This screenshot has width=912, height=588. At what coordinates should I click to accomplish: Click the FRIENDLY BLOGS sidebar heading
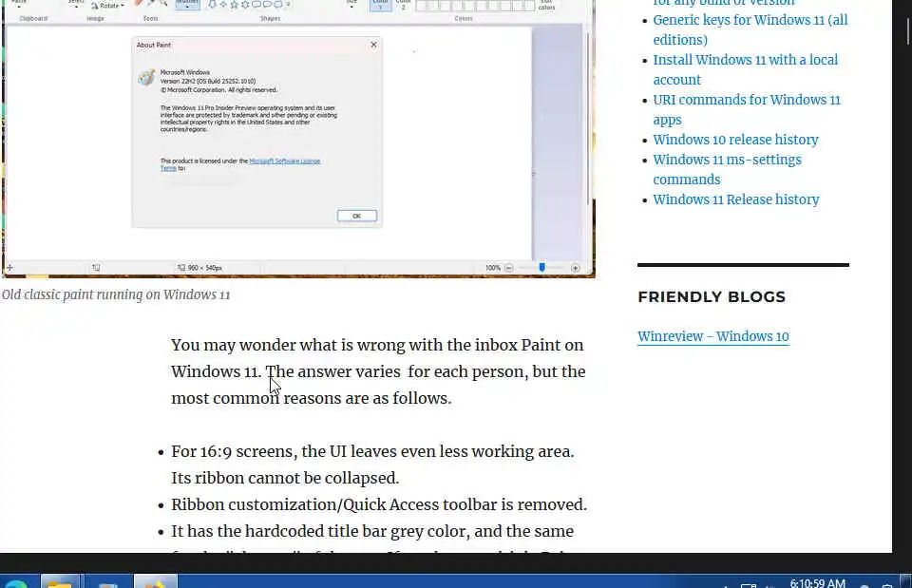(712, 296)
